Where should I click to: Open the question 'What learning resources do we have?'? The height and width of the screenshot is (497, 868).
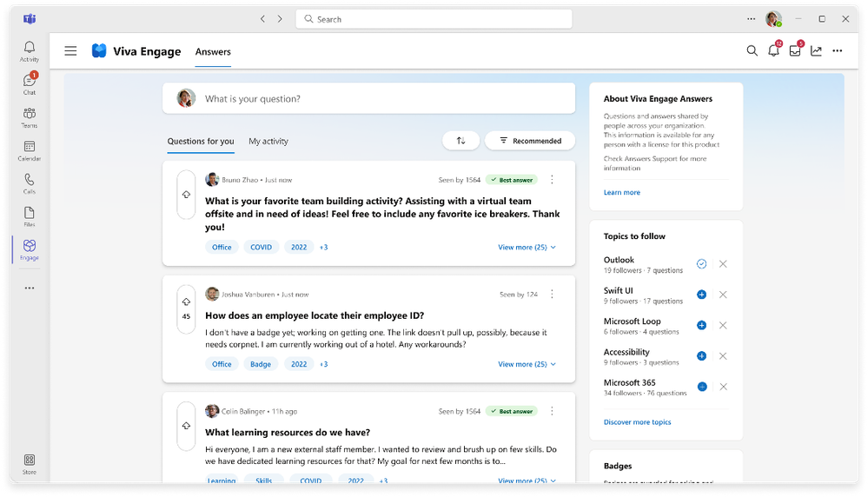(x=288, y=432)
